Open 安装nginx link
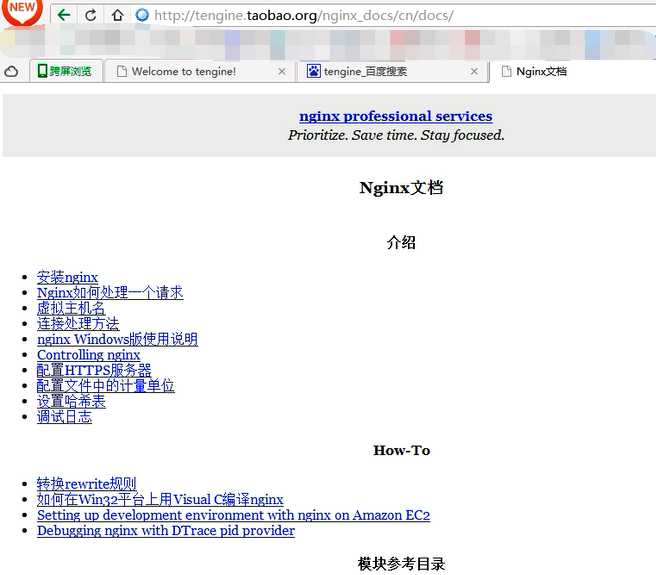656x575 pixels. [x=67, y=277]
